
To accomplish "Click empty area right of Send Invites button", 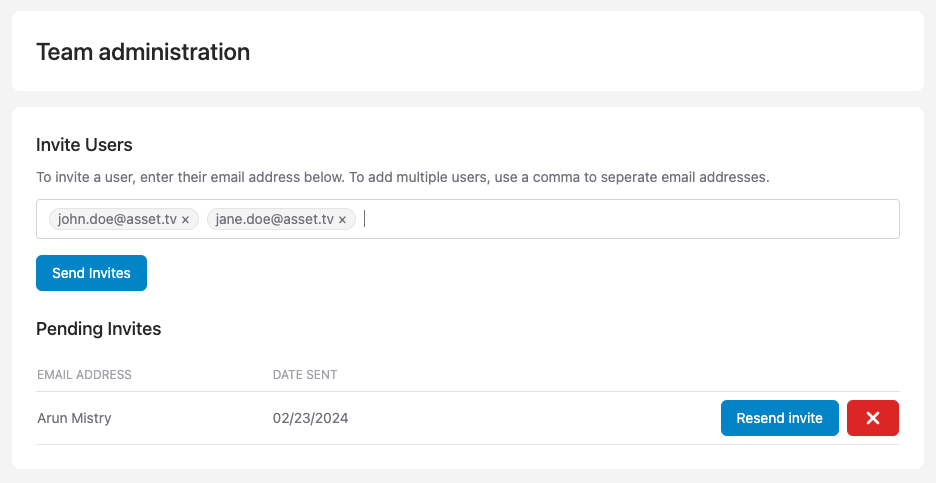I will click(x=500, y=273).
